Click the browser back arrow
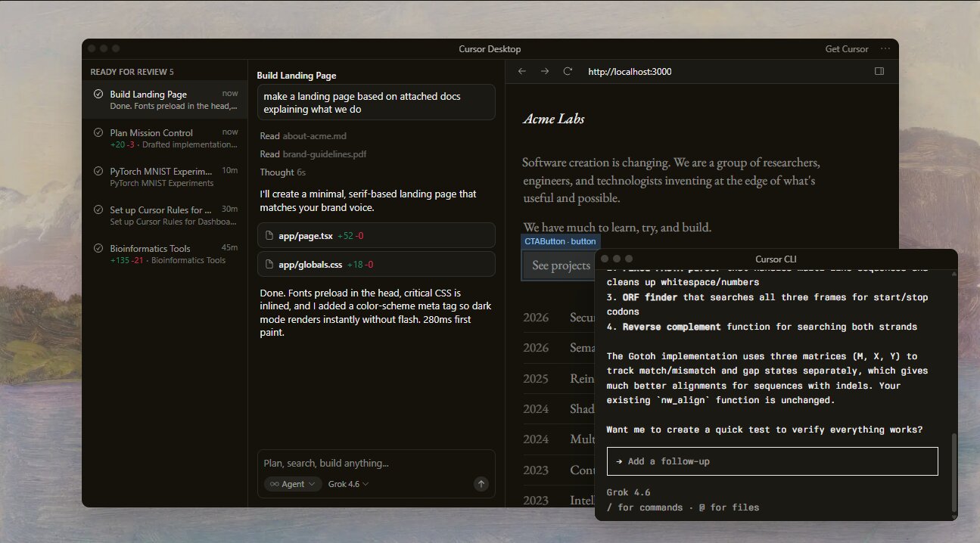 tap(521, 71)
